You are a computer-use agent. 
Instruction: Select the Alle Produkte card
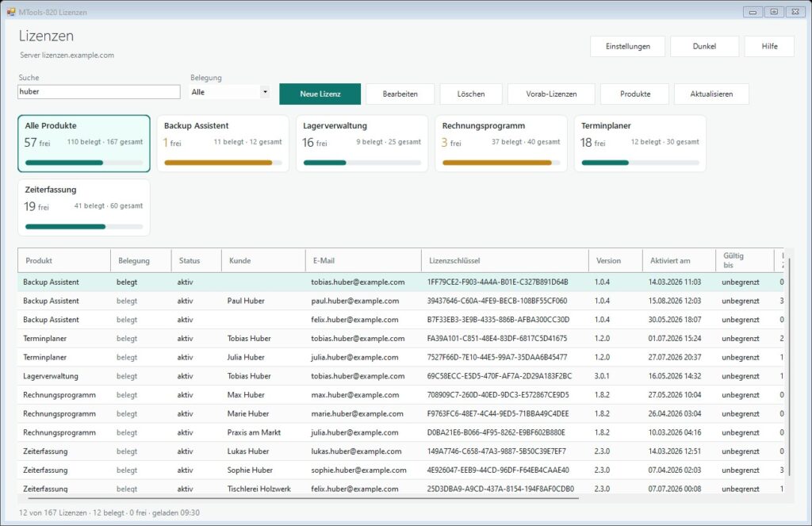click(x=84, y=144)
